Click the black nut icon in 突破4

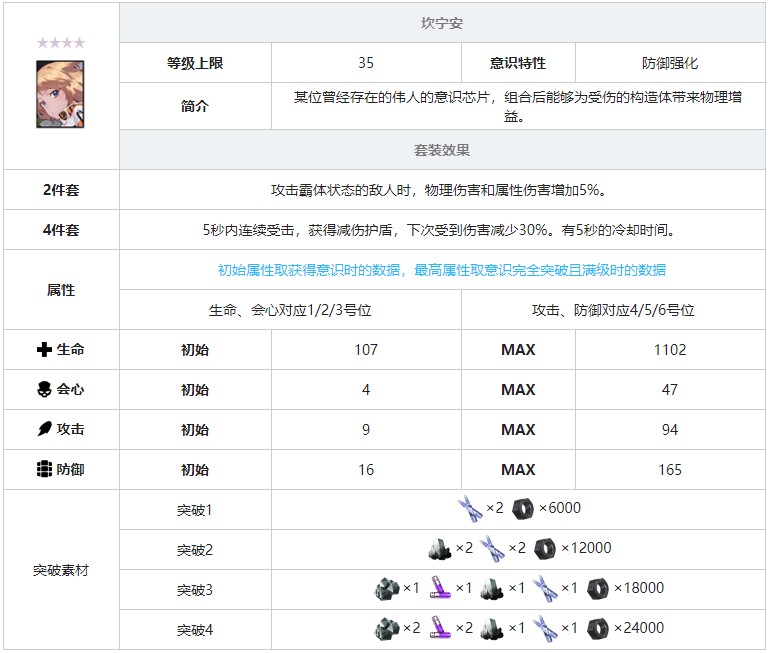[598, 628]
